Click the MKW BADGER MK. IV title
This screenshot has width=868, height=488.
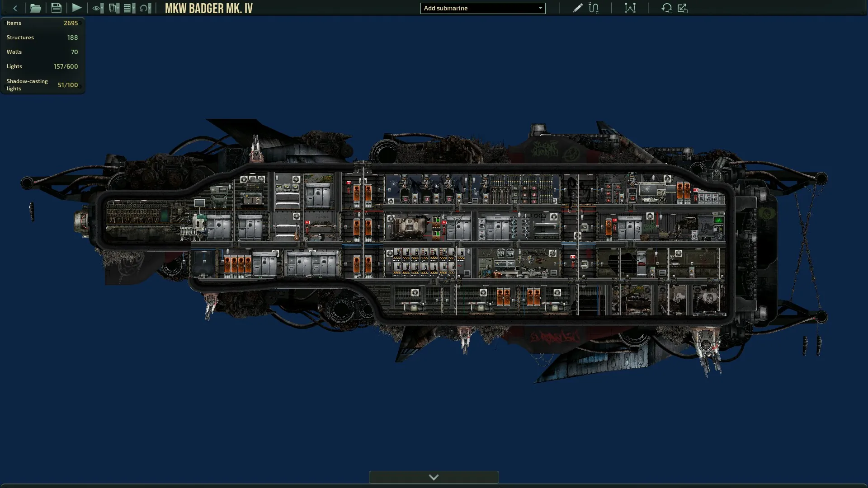208,9
